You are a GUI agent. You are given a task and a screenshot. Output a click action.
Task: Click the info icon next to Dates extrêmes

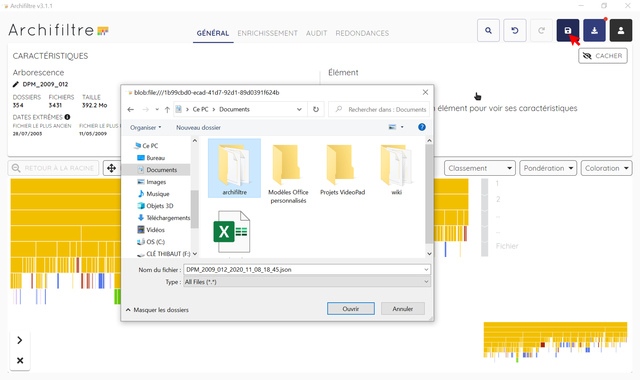pyautogui.click(x=67, y=117)
